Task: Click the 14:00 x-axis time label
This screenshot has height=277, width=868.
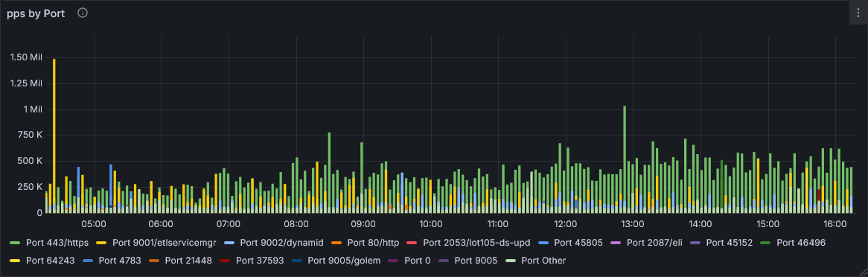Action: click(701, 224)
